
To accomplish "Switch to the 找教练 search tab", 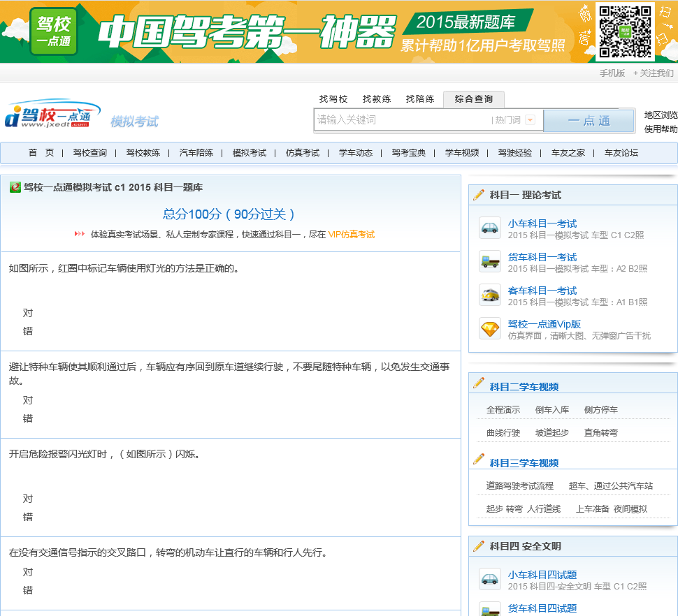I will pyautogui.click(x=377, y=99).
